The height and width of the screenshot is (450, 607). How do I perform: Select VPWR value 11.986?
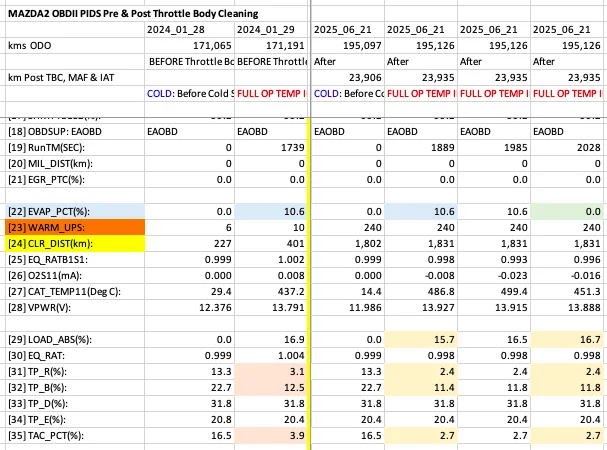pyautogui.click(x=348, y=307)
